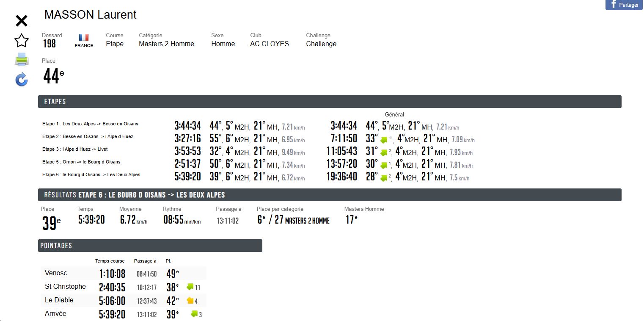Image resolution: width=644 pixels, height=321 pixels.
Task: Print this result sheet with printer icon
Action: point(22,60)
